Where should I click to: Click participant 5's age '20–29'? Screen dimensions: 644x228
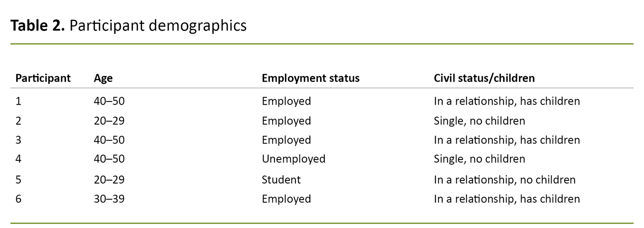(x=109, y=179)
